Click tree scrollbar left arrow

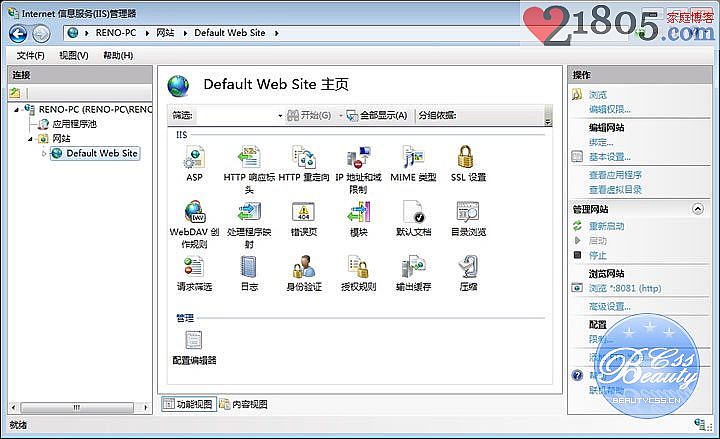pos(13,407)
